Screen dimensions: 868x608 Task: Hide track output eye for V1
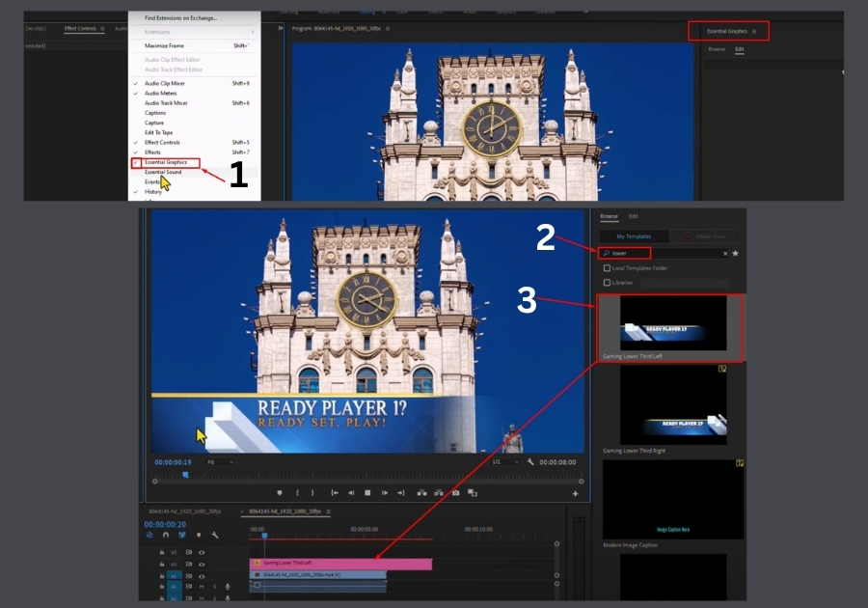[x=202, y=576]
